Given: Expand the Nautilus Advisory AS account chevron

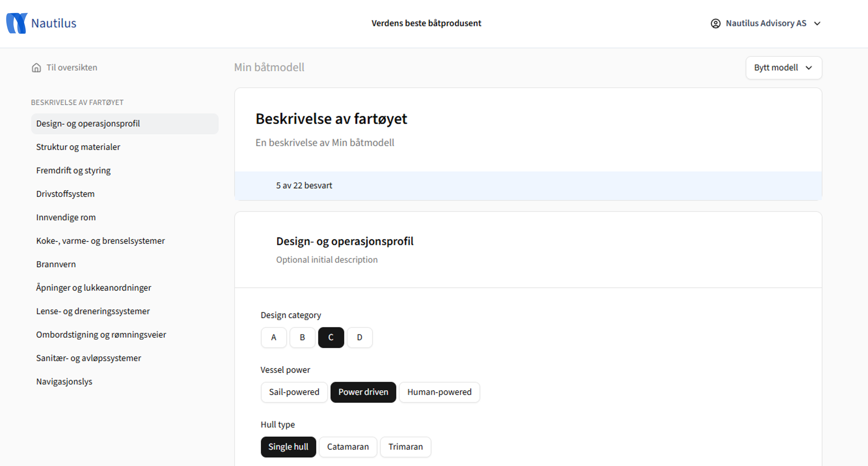Looking at the screenshot, I should [x=817, y=24].
